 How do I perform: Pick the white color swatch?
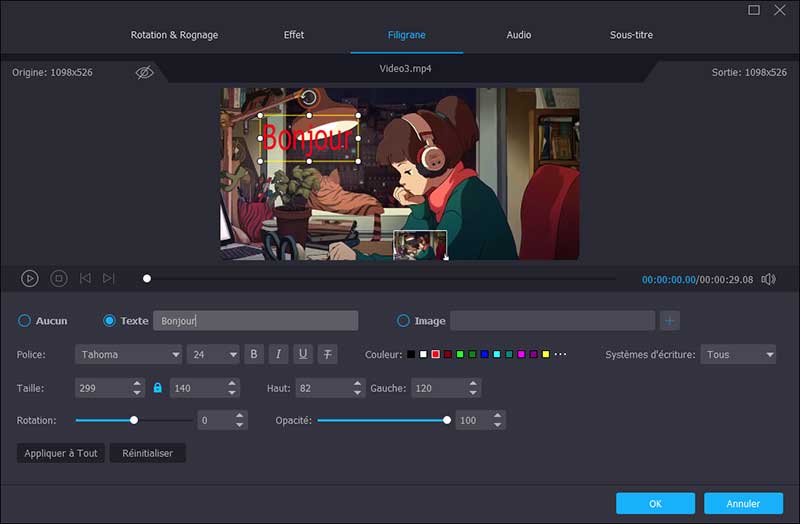(x=423, y=354)
